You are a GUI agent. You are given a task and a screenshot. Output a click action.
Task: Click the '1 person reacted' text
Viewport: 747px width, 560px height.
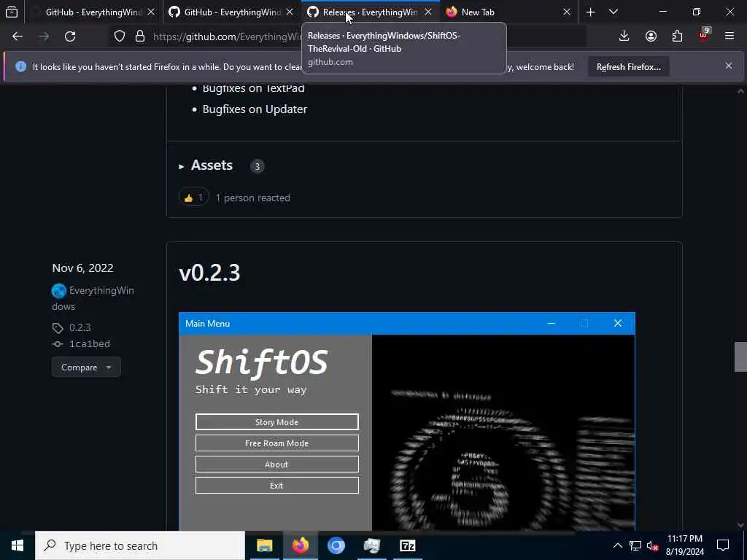click(x=252, y=198)
